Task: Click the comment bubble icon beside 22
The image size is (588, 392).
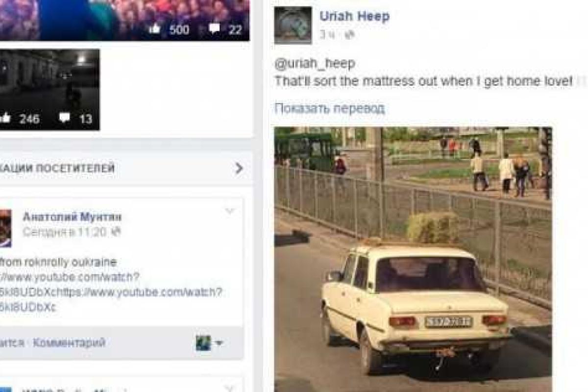Action: pyautogui.click(x=214, y=29)
